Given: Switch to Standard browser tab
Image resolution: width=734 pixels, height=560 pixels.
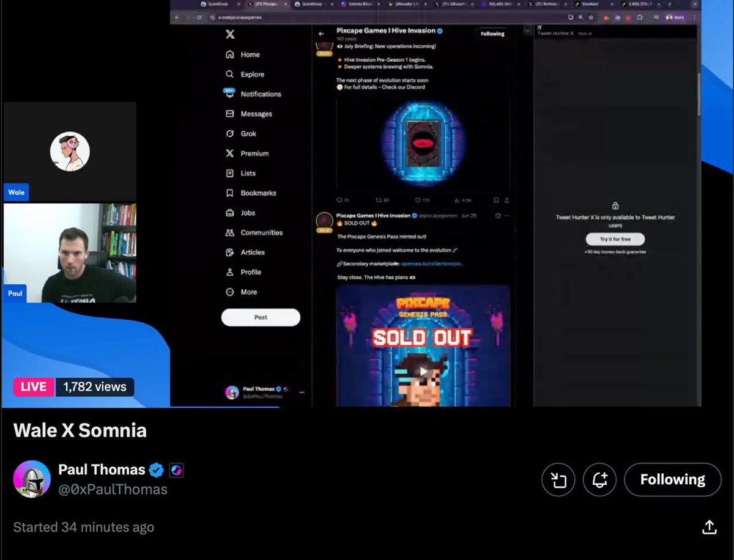Looking at the screenshot, I should coord(594,4).
